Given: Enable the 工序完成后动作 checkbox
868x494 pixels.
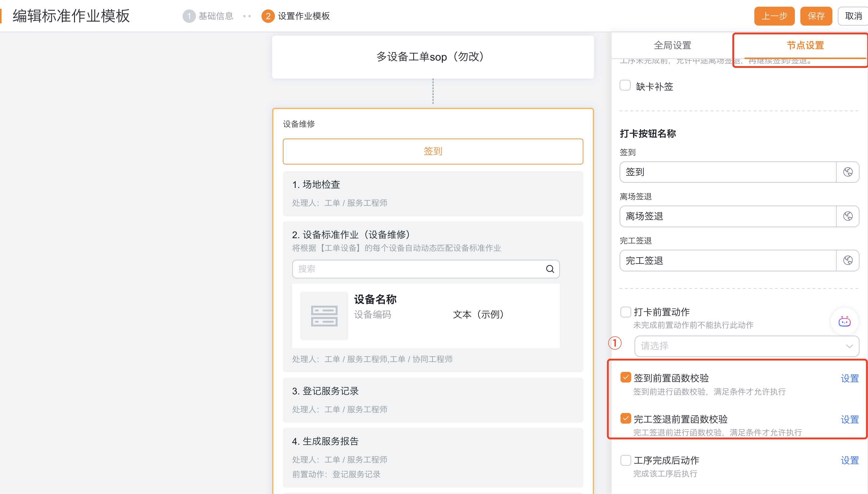Looking at the screenshot, I should tap(625, 460).
